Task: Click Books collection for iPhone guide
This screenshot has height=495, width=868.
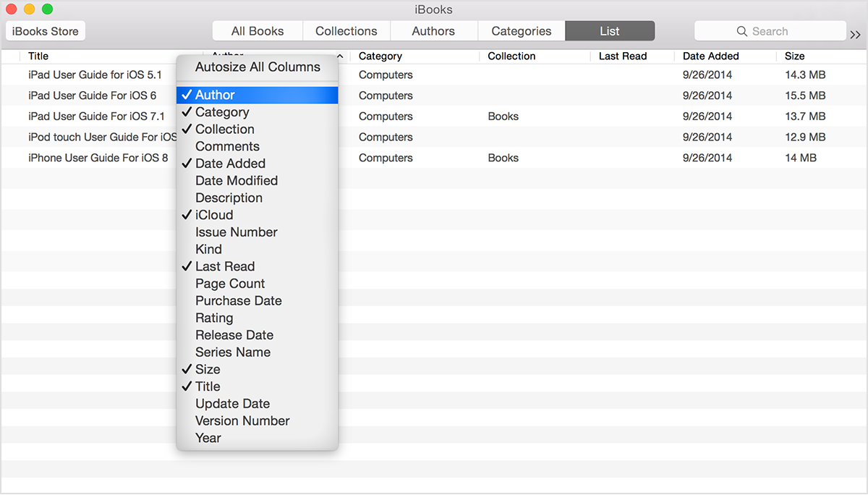Action: point(503,158)
